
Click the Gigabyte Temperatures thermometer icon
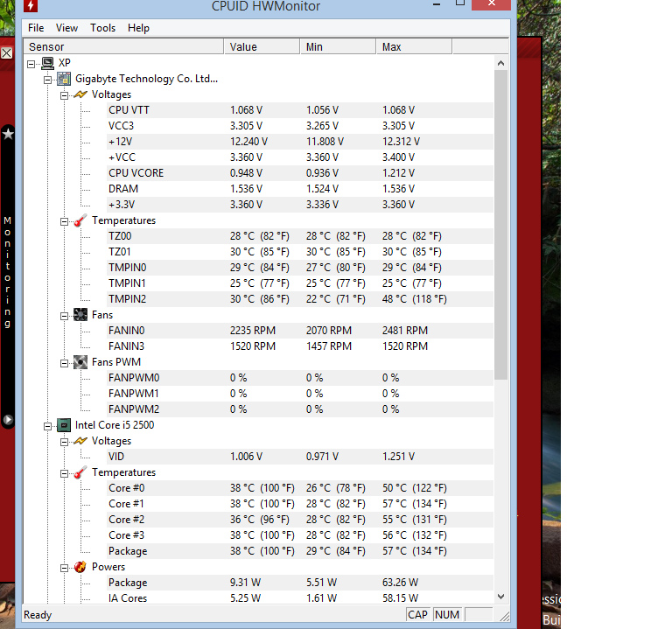[80, 220]
